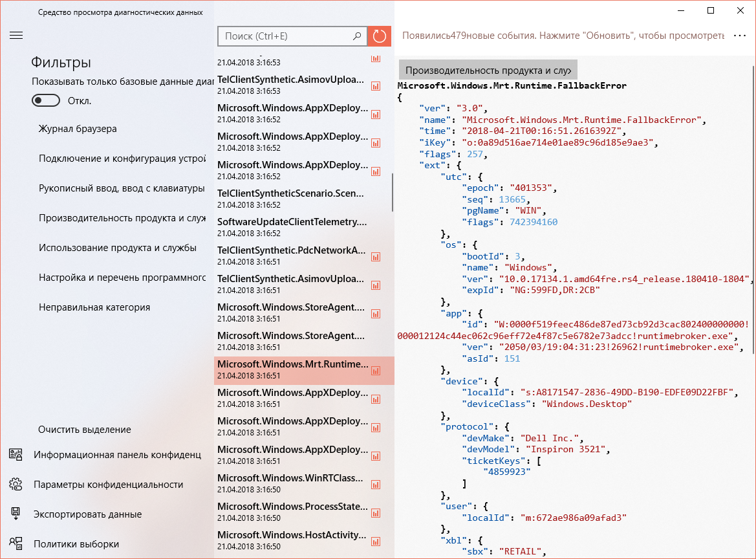Select the Неправильная категория filter

(94, 307)
